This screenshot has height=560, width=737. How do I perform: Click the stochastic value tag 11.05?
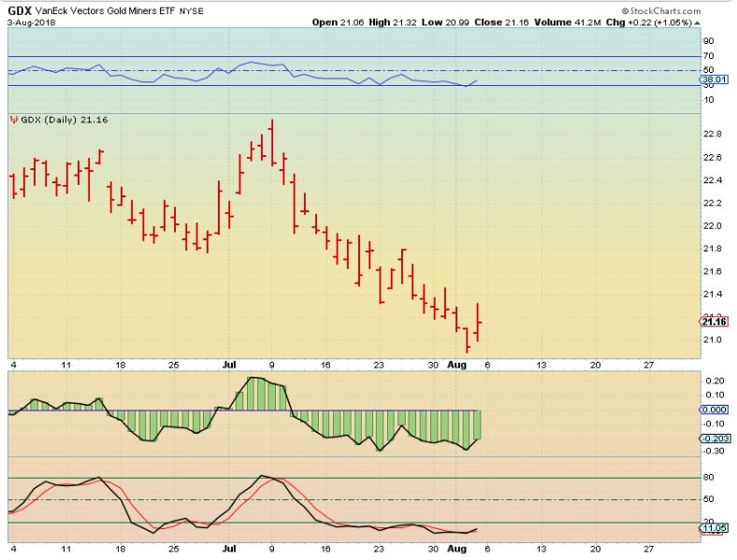tap(714, 528)
